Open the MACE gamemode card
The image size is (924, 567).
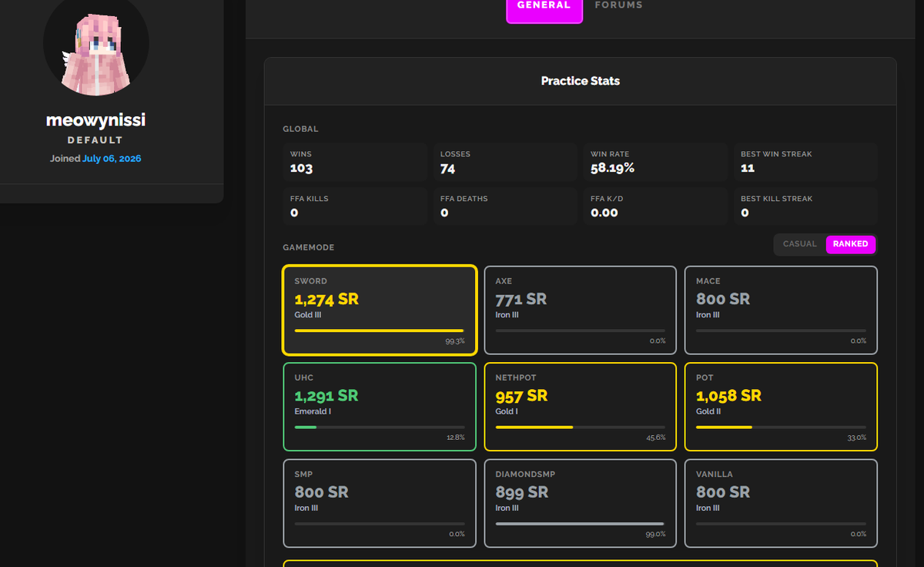(781, 310)
